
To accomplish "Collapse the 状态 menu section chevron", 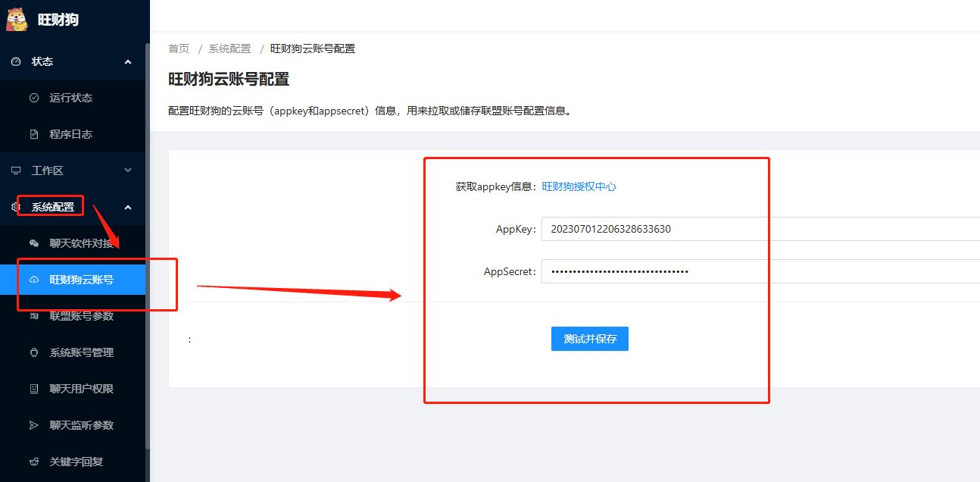I will tap(128, 61).
